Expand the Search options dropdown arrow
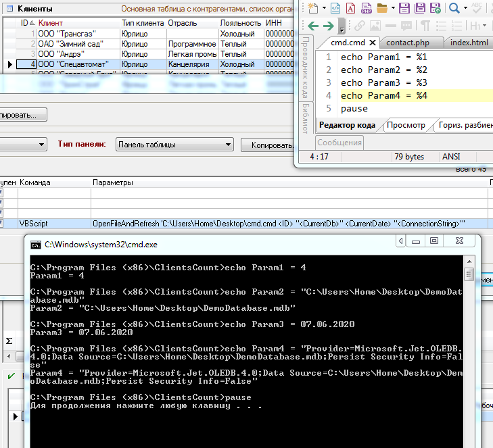Image resolution: width=493 pixels, height=448 pixels. coord(467,8)
